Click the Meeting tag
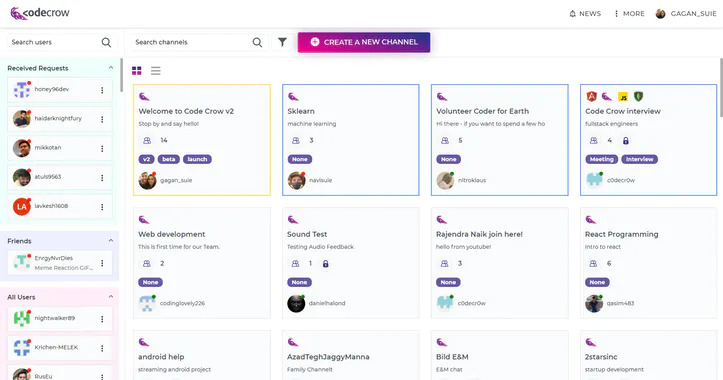The image size is (723, 380). [602, 159]
